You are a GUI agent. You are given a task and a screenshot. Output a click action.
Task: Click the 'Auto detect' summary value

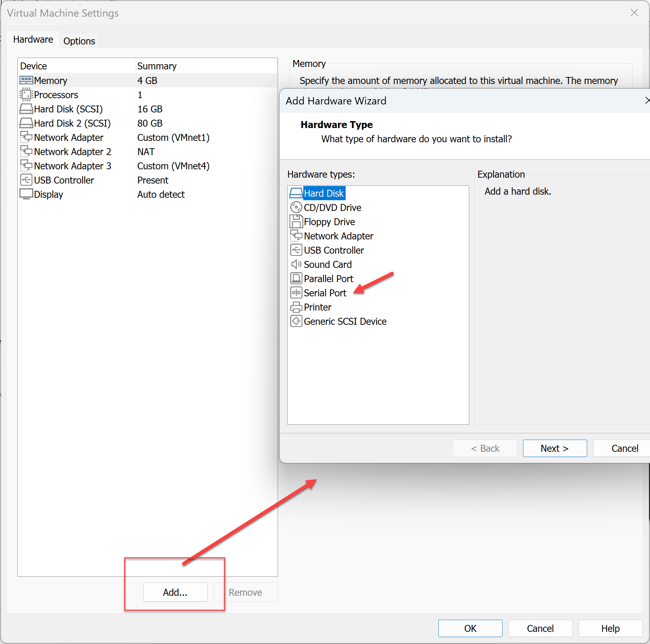point(161,194)
